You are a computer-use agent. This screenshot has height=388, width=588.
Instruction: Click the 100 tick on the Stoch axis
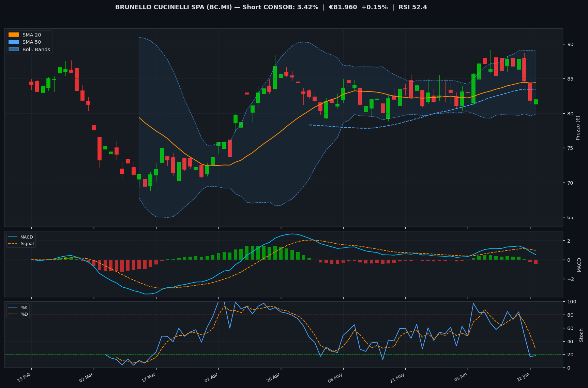pyautogui.click(x=572, y=302)
